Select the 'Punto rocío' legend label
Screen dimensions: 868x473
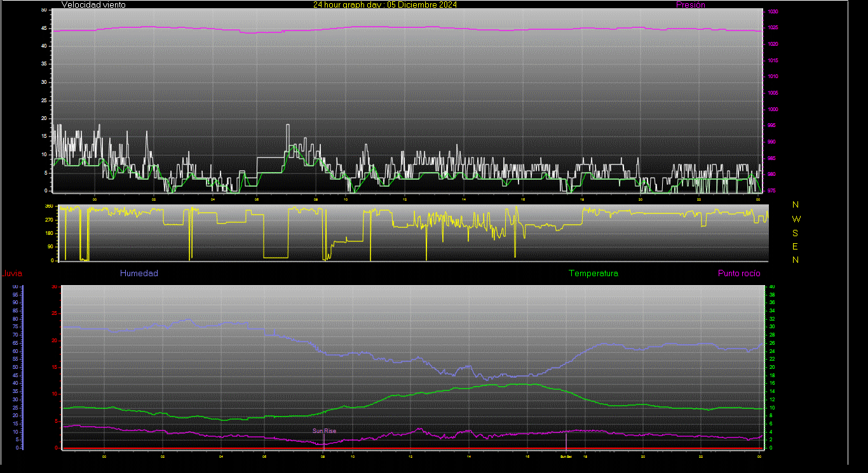coord(739,274)
